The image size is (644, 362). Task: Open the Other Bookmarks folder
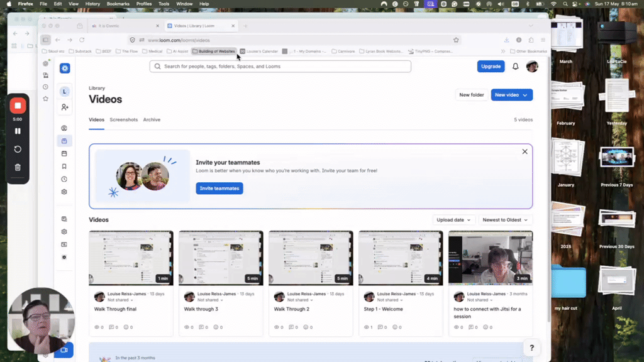pyautogui.click(x=528, y=52)
